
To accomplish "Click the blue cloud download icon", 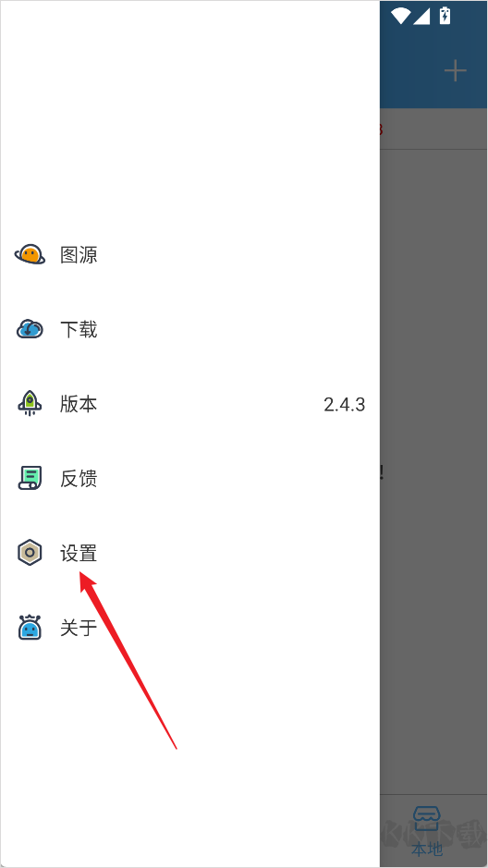I will (30, 329).
